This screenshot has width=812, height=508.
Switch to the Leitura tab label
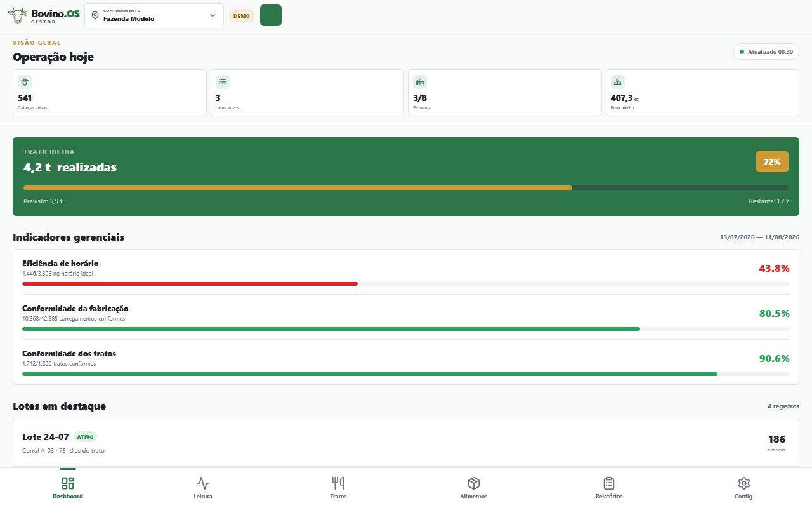coord(203,497)
